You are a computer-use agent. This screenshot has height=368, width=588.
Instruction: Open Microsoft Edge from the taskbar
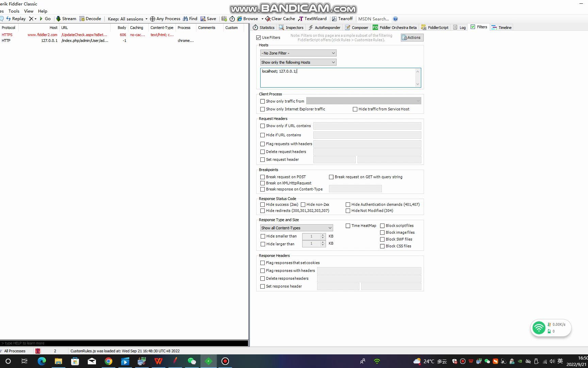pos(42,361)
